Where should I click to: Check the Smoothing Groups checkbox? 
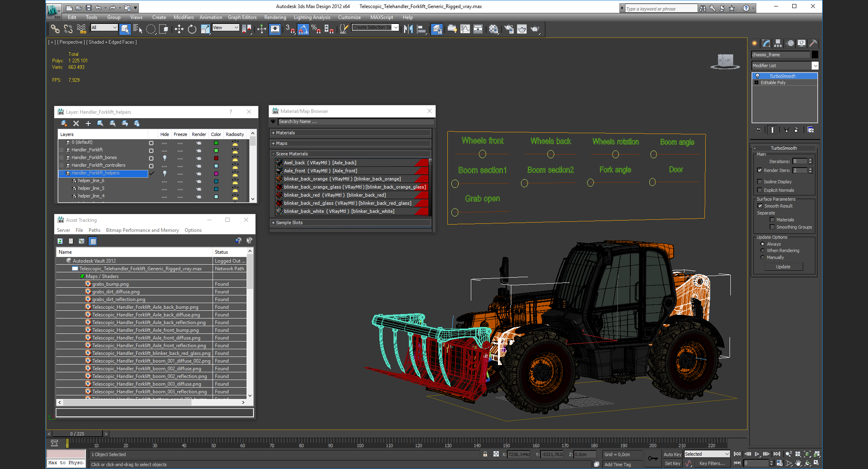[772, 227]
